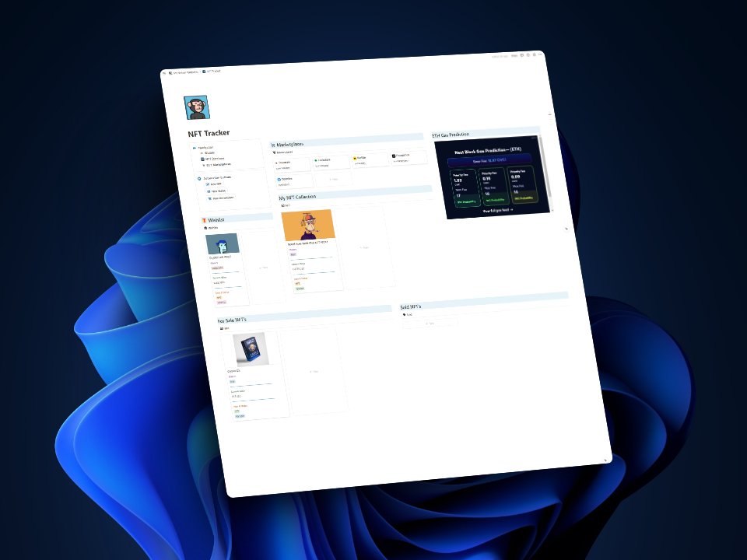Open the comments icon in top bar
The width and height of the screenshot is (747, 560).
point(521,55)
